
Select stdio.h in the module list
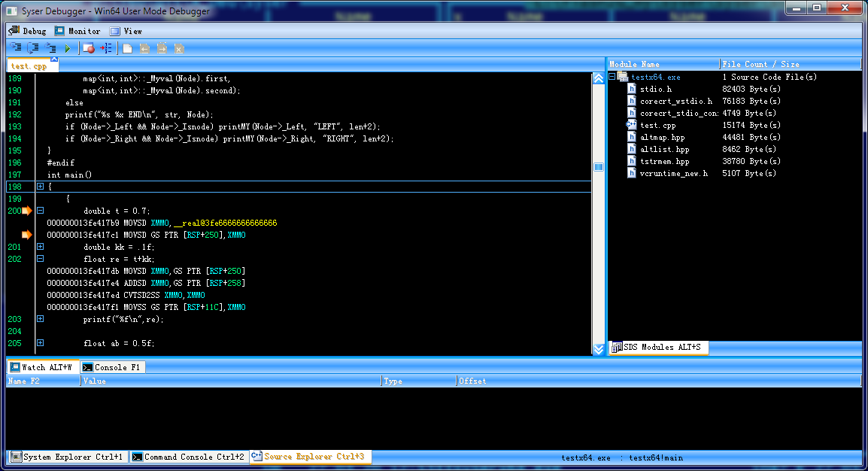[655, 89]
